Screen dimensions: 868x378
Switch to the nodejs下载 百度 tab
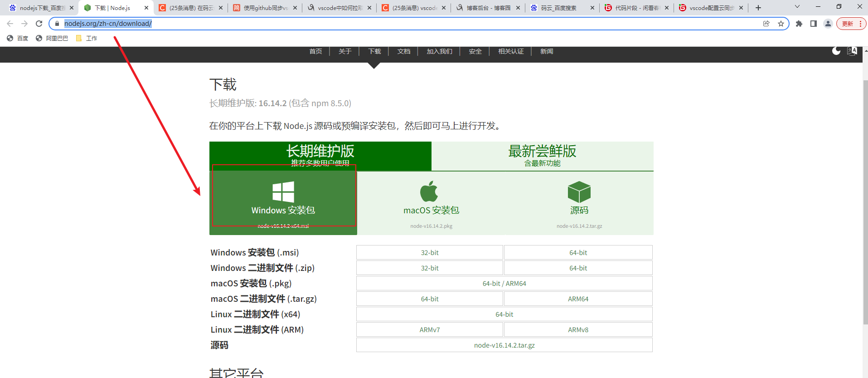(40, 8)
